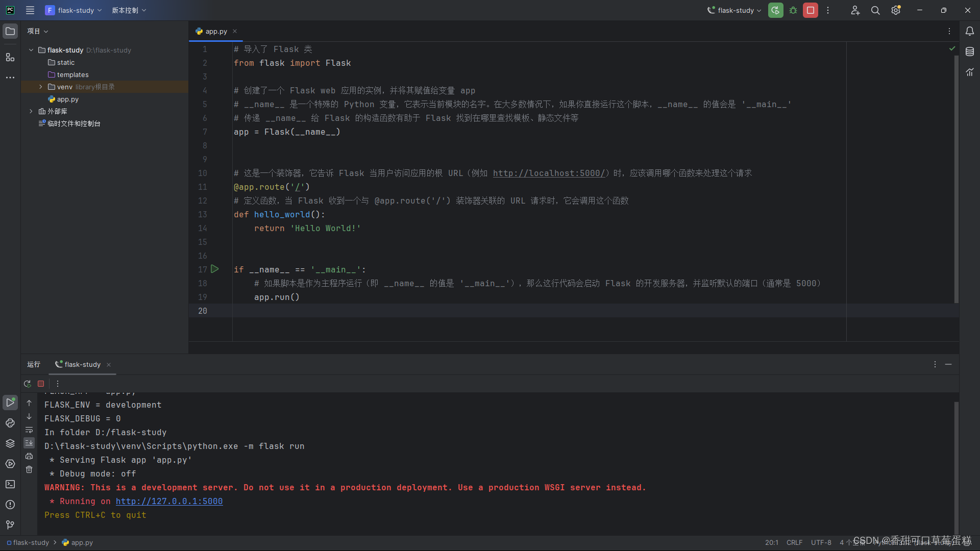The width and height of the screenshot is (980, 551).
Task: Open the Python Console tool window
Action: click(x=10, y=423)
